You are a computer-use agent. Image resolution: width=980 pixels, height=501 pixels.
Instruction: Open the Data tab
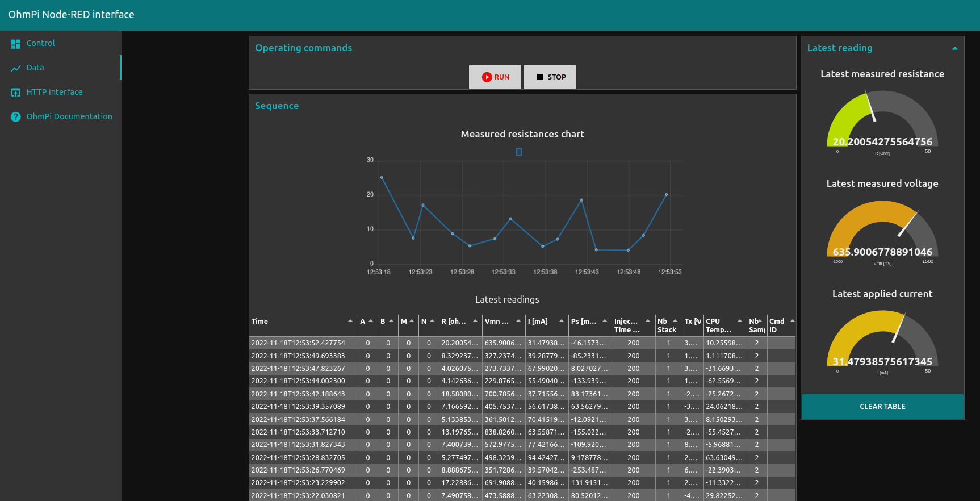pos(35,68)
